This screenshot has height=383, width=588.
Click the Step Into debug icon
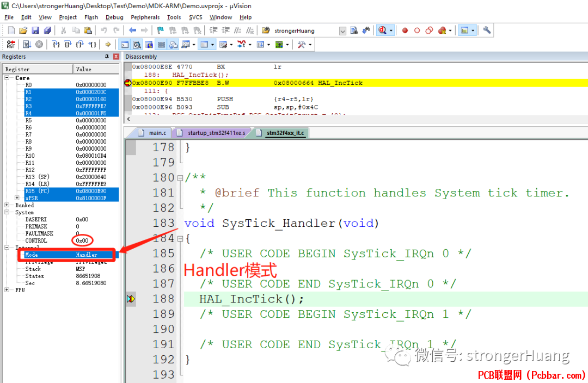click(x=56, y=45)
